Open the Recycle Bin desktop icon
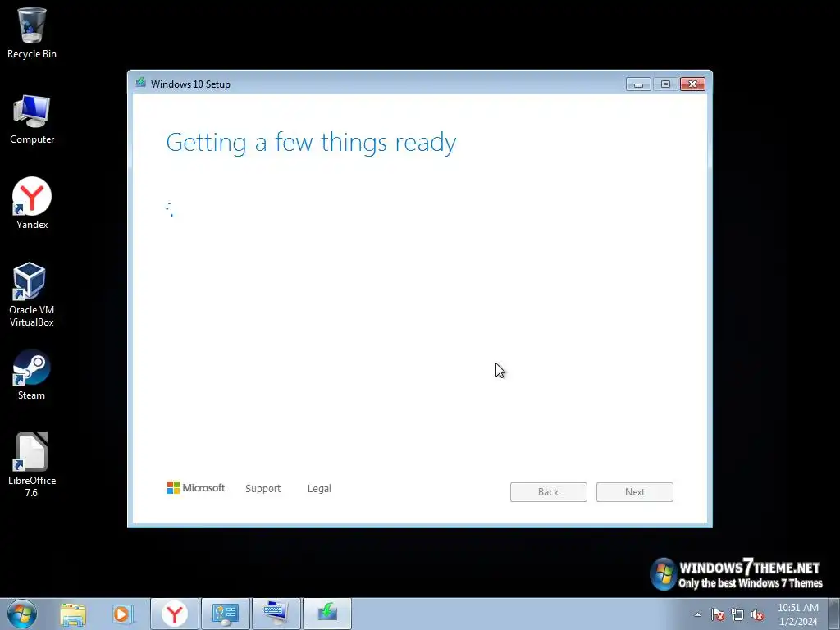The height and width of the screenshot is (630, 840). (32, 33)
